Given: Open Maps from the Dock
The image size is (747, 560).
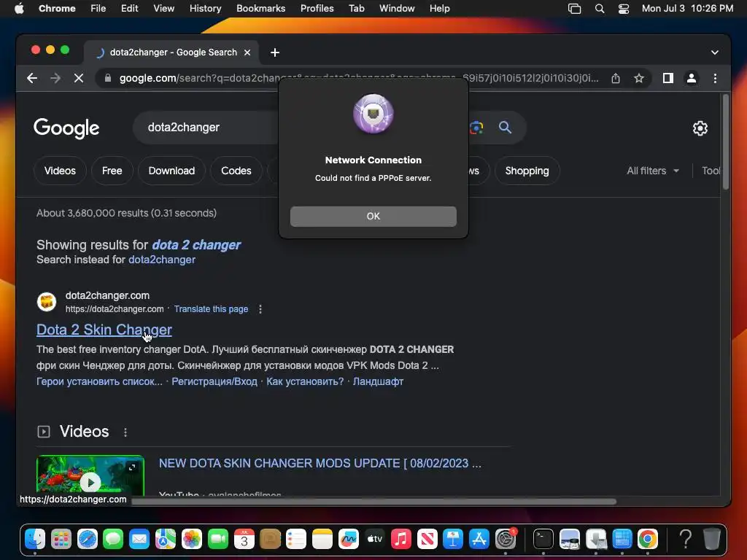Looking at the screenshot, I should pos(166,539).
